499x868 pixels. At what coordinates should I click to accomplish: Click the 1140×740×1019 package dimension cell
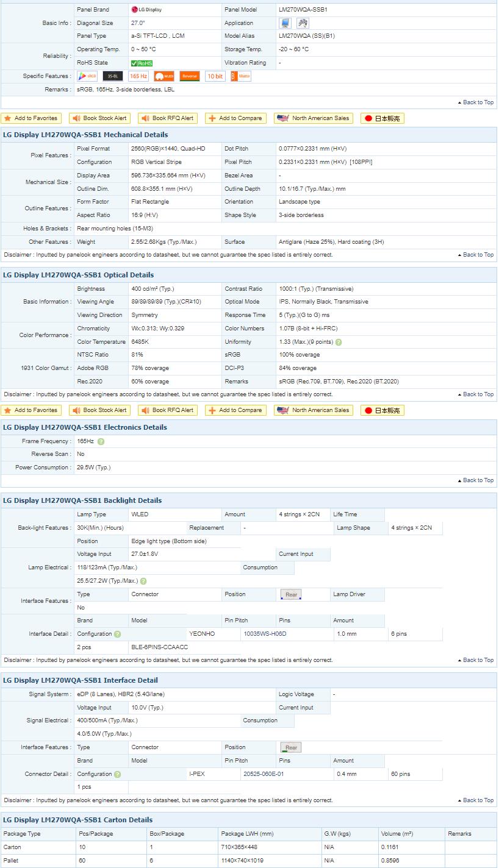click(x=270, y=861)
